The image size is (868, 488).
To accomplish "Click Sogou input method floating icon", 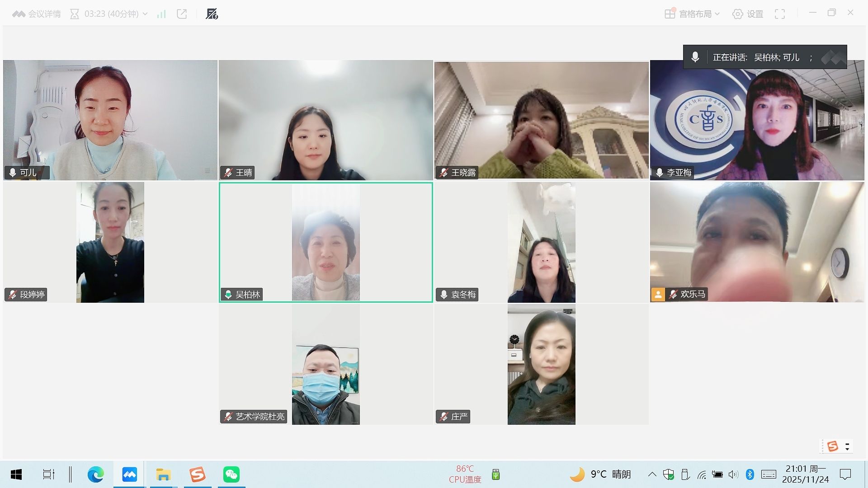I will coord(832,446).
